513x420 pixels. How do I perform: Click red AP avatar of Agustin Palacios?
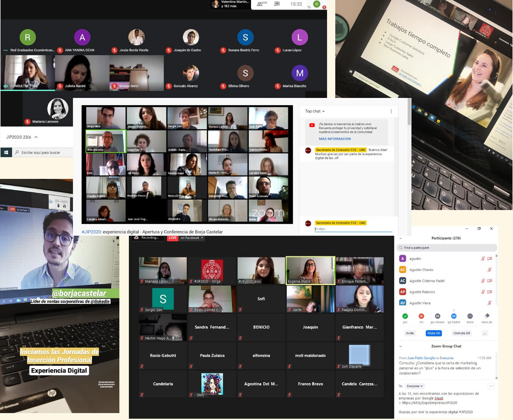[x=403, y=292]
